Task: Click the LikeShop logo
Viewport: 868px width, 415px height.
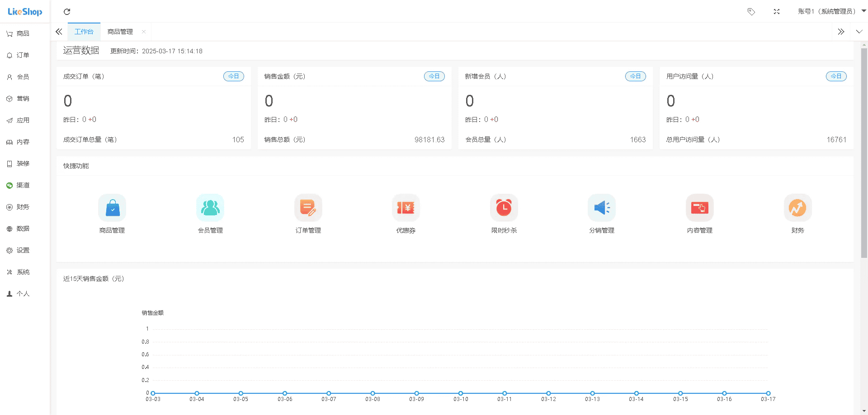Action: (x=25, y=12)
